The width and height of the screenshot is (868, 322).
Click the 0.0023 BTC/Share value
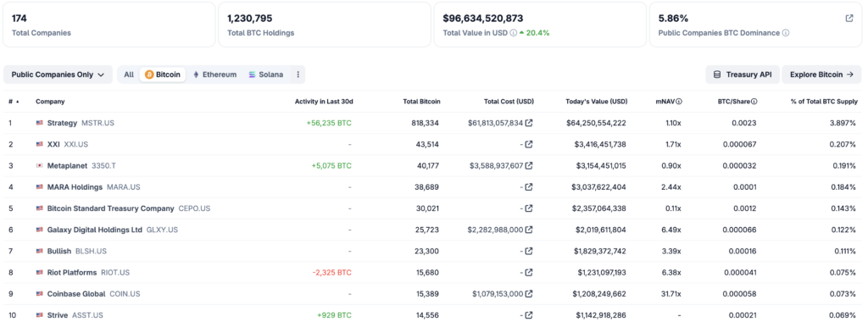[x=745, y=123]
